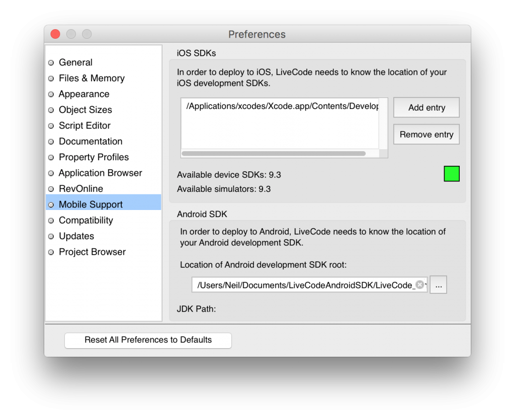Open the Documentation preferences
Image resolution: width=515 pixels, height=420 pixels.
click(91, 141)
